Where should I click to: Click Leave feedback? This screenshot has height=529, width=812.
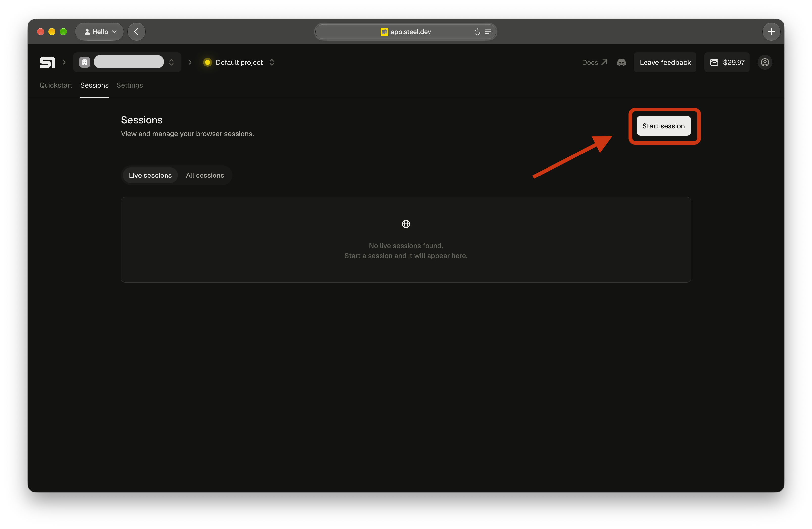[665, 62]
